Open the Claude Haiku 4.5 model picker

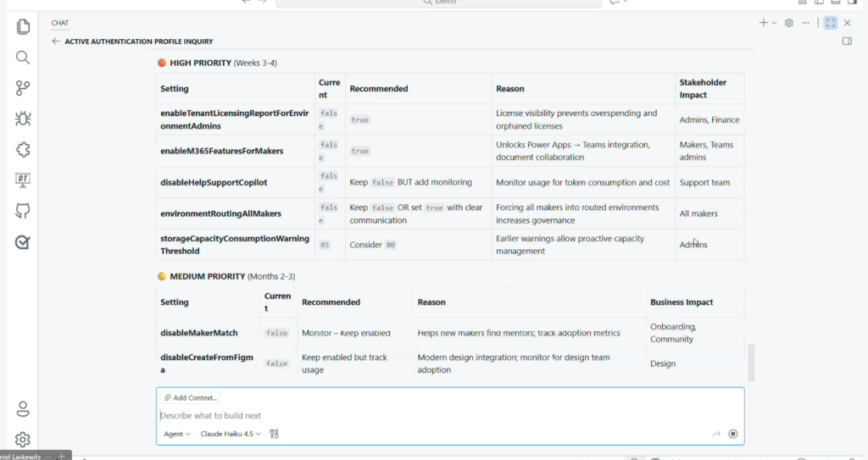(x=231, y=434)
